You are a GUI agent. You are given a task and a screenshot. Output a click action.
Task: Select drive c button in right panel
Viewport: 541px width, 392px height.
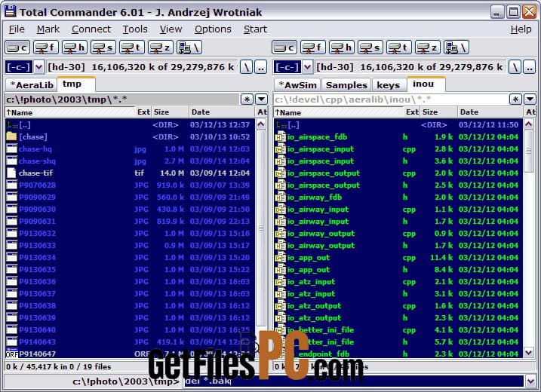click(x=284, y=47)
